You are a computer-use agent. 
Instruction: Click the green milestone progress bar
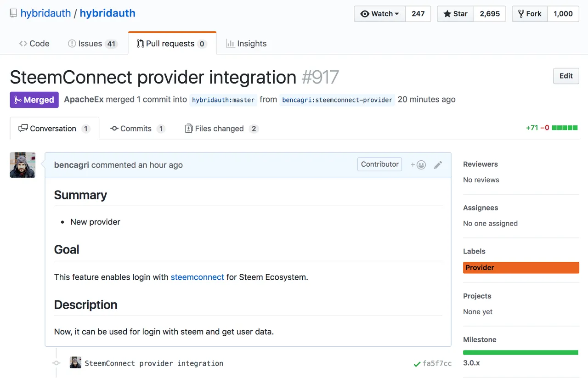[x=521, y=353]
